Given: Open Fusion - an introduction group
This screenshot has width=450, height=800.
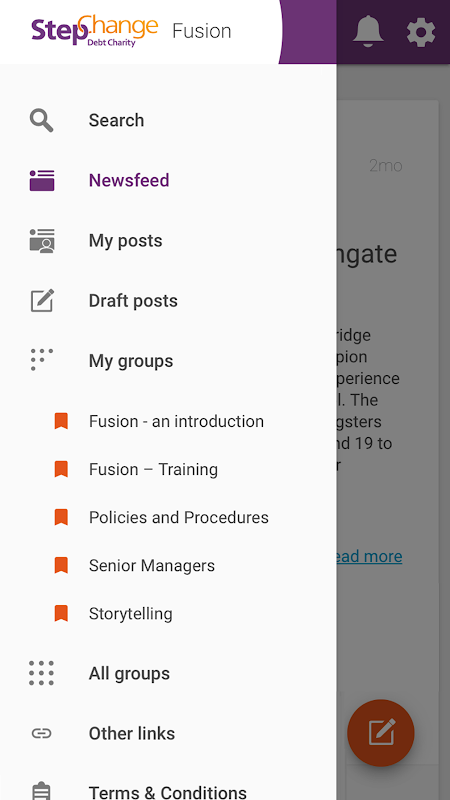Looking at the screenshot, I should [168, 421].
